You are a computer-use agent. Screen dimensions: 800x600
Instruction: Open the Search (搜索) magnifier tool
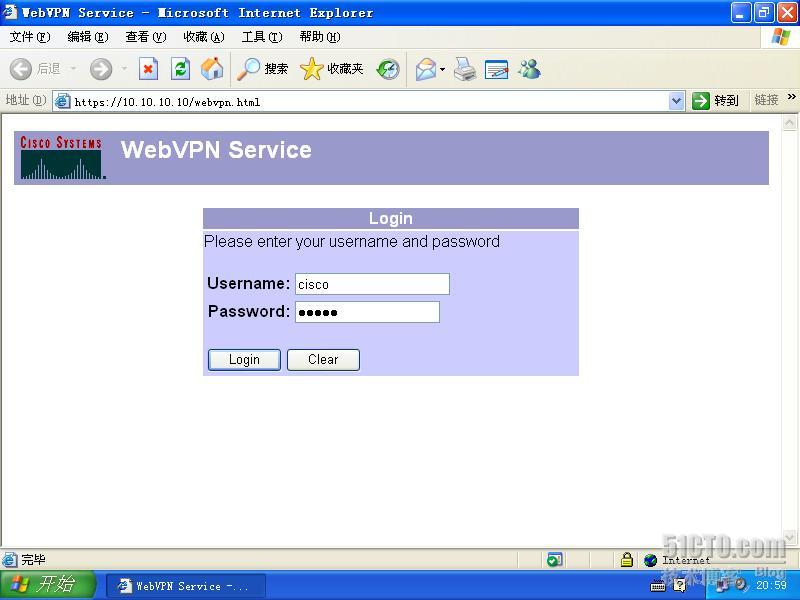(x=262, y=69)
